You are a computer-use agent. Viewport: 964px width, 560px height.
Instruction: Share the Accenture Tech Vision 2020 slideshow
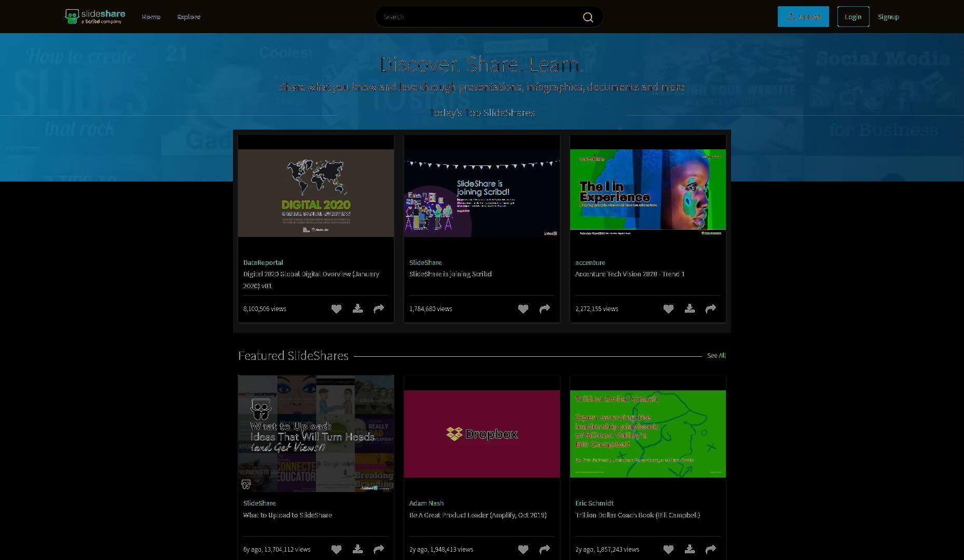coord(711,309)
